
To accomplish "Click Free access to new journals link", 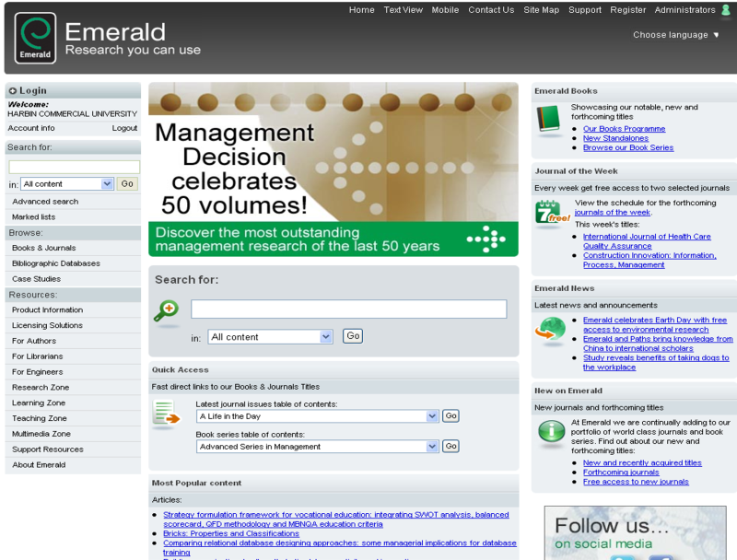I will point(636,482).
